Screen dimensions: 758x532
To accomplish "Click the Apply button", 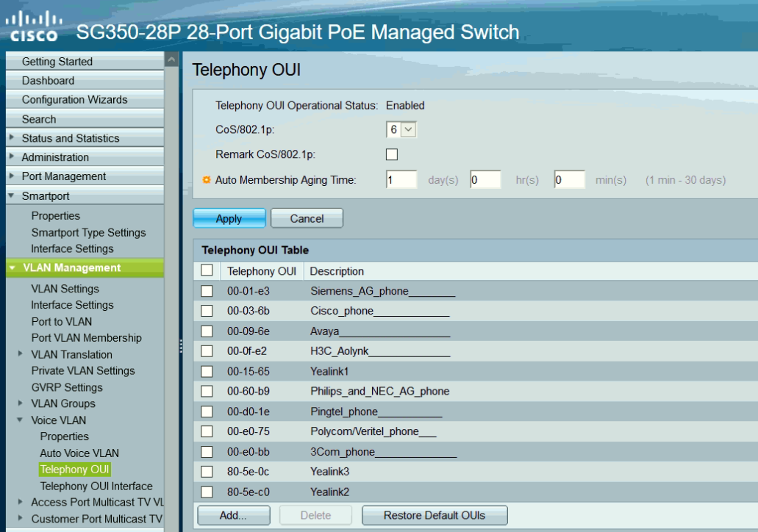I will pos(229,218).
